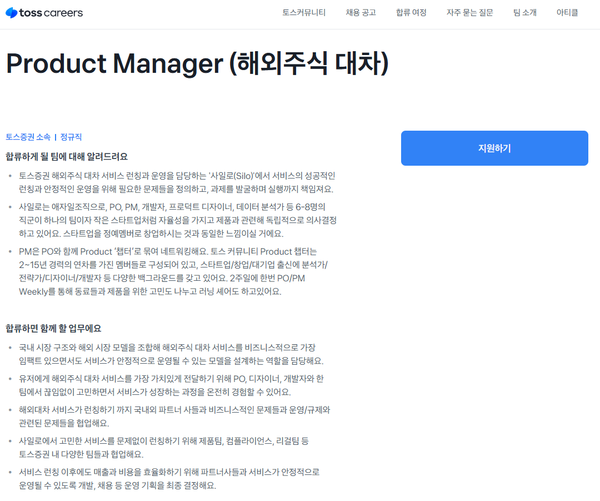Image resolution: width=600 pixels, height=501 pixels.
Task: Click the bullet starting 해외대차 서비스가 런칭하기 까지
Action: [x=174, y=416]
